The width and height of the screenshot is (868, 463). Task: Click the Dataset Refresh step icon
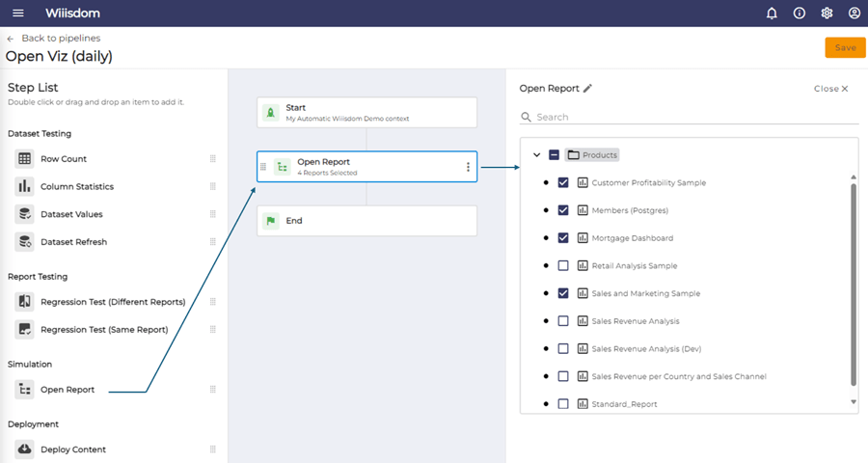24,242
